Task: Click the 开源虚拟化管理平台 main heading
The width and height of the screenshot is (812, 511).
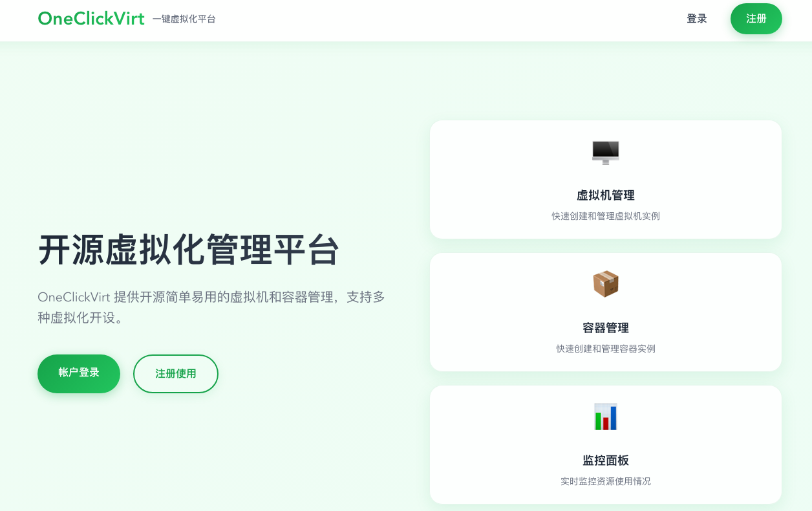Action: 189,250
